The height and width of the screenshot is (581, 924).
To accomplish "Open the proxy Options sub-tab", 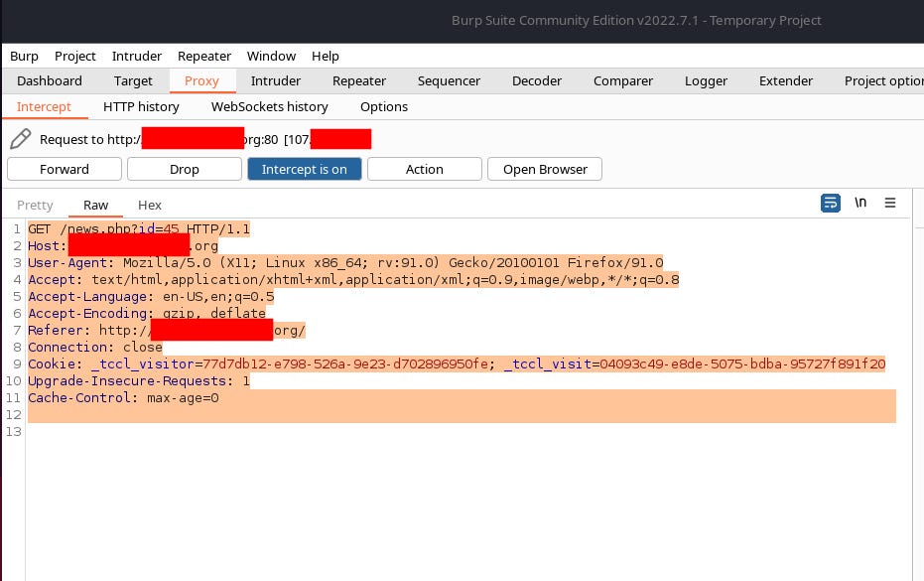I will (x=384, y=106).
